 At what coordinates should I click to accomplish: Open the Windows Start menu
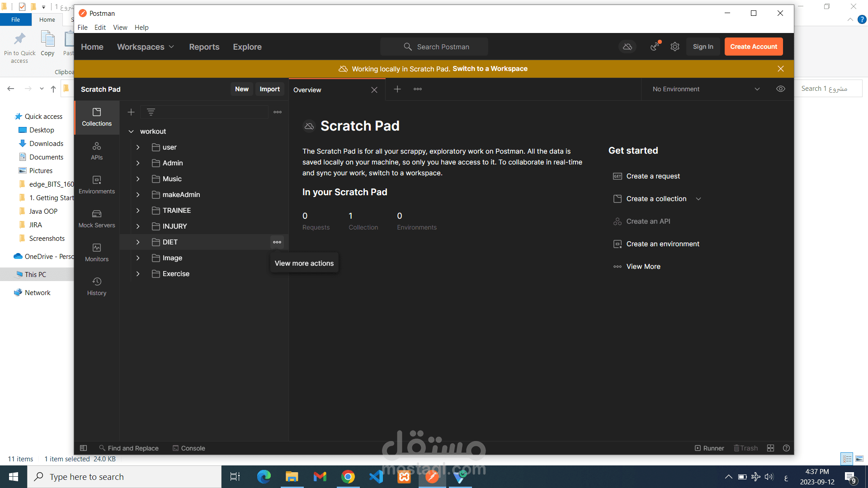point(14,477)
